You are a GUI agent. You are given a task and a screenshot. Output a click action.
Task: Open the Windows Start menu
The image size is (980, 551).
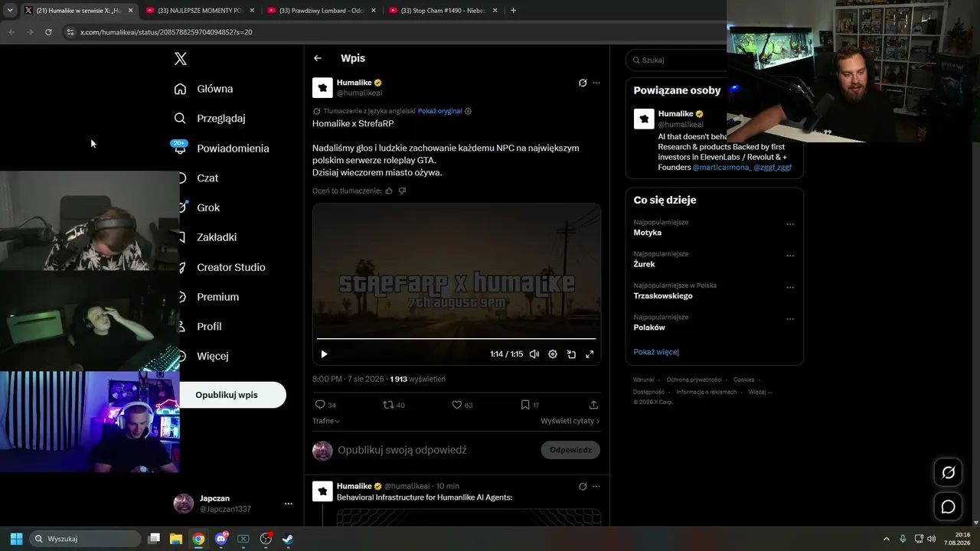coord(16,539)
